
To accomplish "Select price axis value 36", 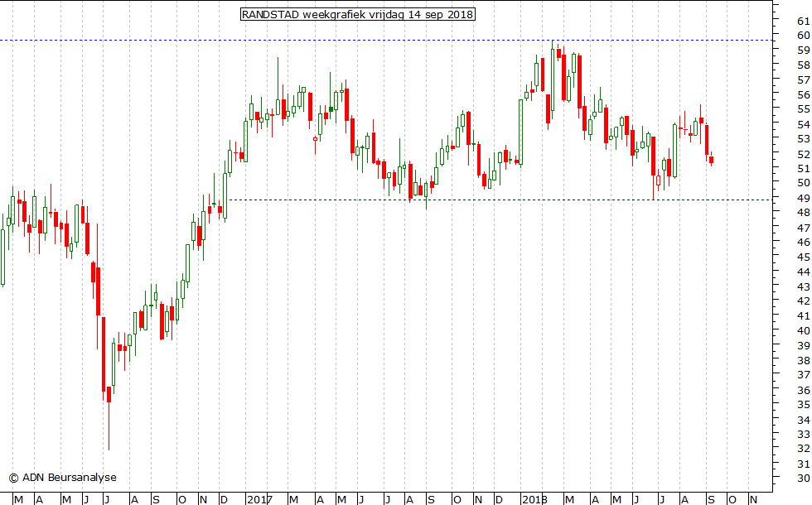I will point(803,390).
